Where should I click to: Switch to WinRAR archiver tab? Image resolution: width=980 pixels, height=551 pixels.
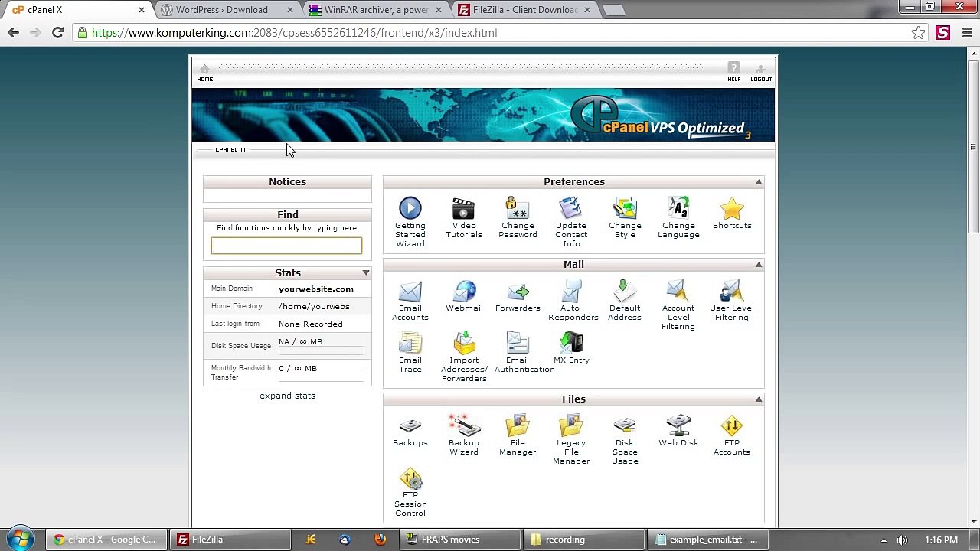pyautogui.click(x=376, y=10)
